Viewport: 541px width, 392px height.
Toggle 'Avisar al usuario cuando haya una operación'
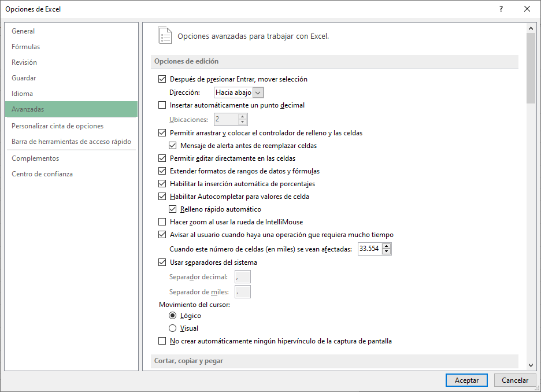coord(162,235)
